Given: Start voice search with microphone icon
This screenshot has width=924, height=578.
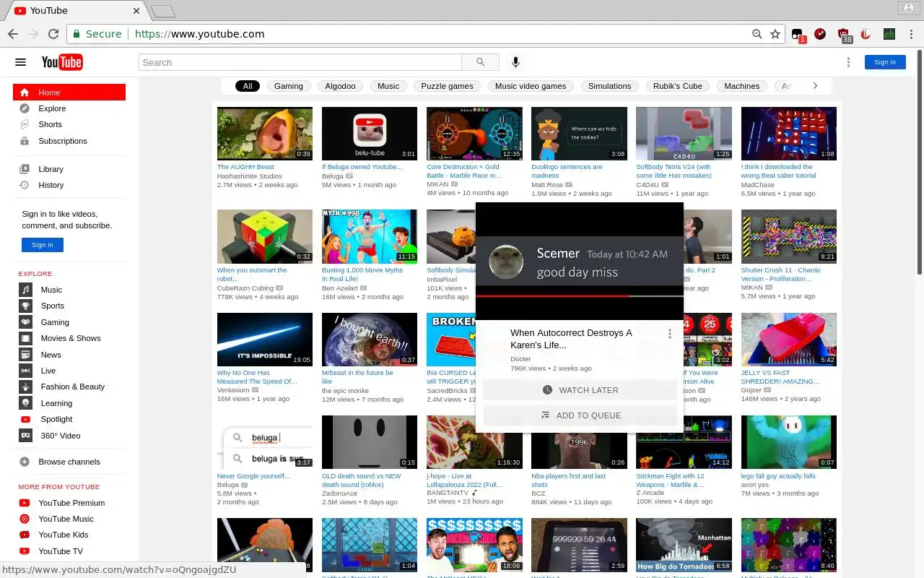Looking at the screenshot, I should coord(515,62).
